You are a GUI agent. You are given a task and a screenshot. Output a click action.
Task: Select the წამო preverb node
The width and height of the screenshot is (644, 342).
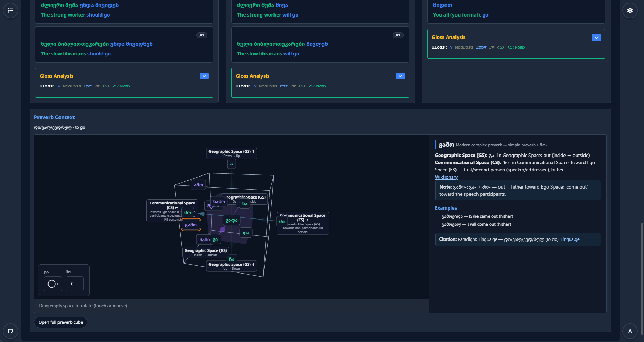click(x=219, y=201)
